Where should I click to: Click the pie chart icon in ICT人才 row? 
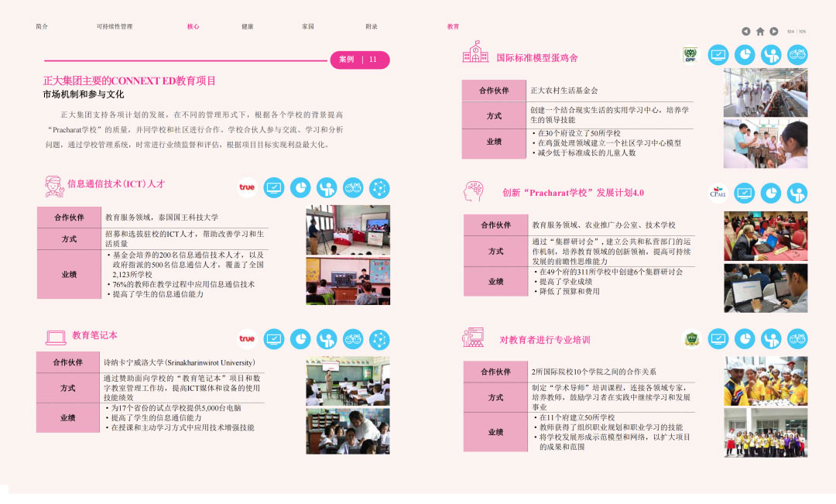[x=300, y=187]
